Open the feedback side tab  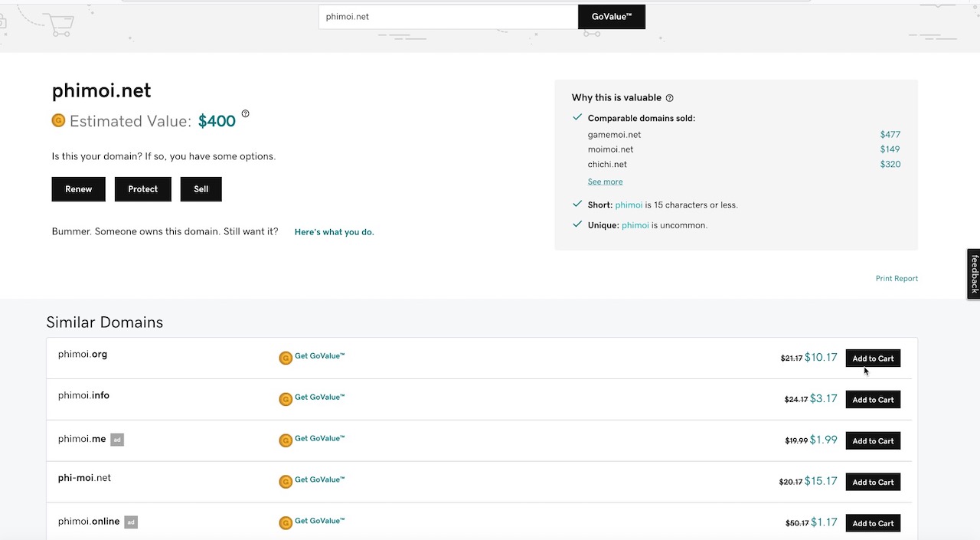coord(974,273)
